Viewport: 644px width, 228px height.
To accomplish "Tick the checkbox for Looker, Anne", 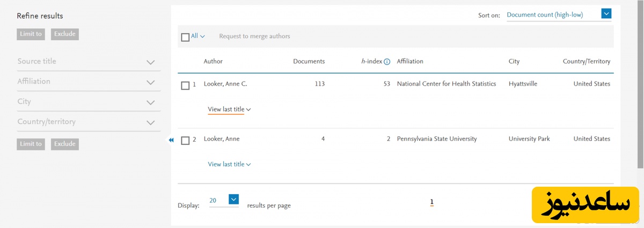I will tap(185, 141).
